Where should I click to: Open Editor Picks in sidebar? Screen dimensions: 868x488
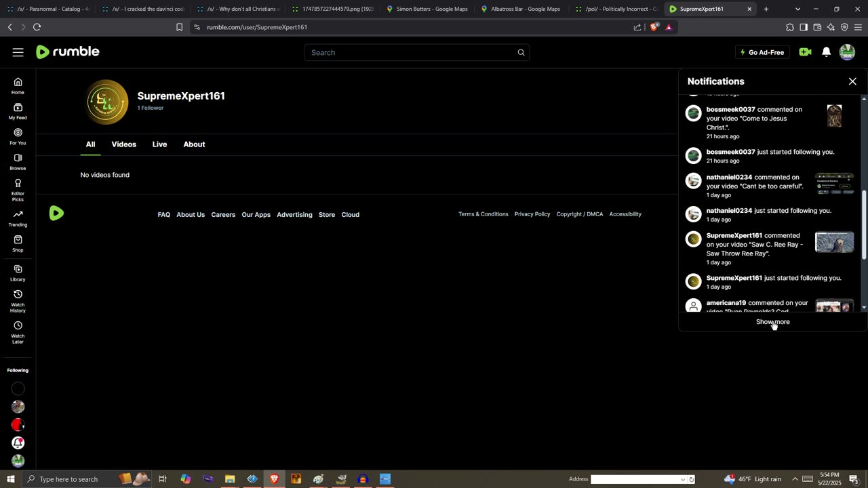point(18,190)
